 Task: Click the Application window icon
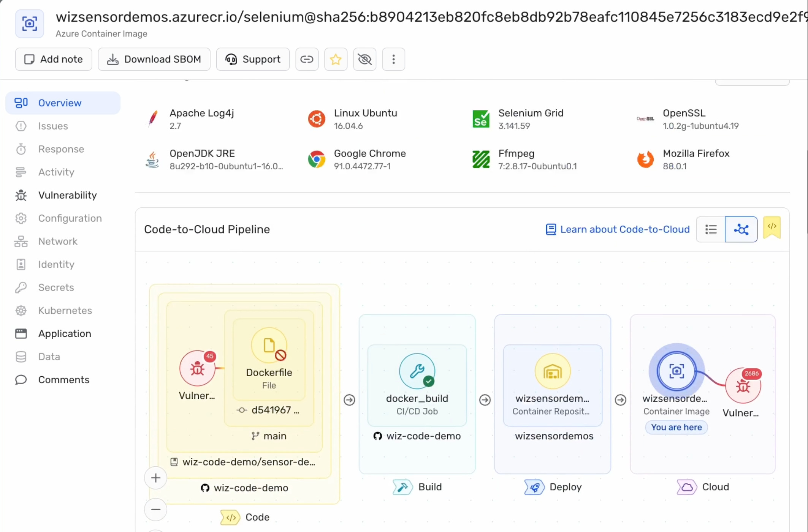point(21,334)
